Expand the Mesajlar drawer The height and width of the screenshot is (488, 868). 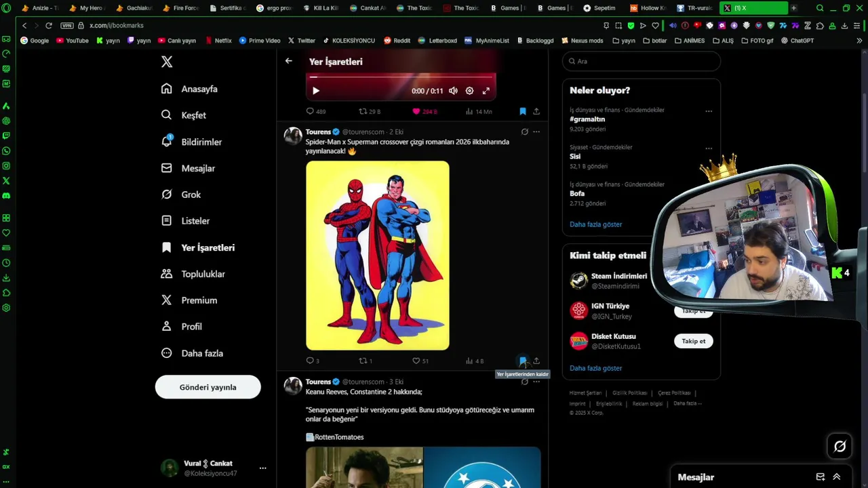click(x=837, y=477)
